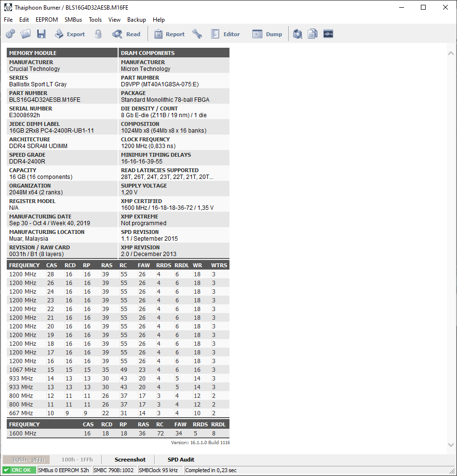This screenshot has width=457, height=476.
Task: Open the Backup menu
Action: pyautogui.click(x=136, y=20)
